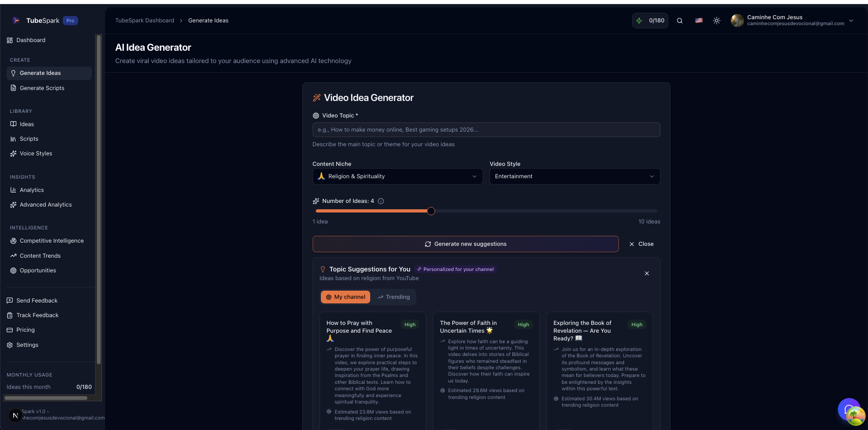868x430 pixels.
Task: Select the How to Pray with Purpose card
Action: [373, 371]
